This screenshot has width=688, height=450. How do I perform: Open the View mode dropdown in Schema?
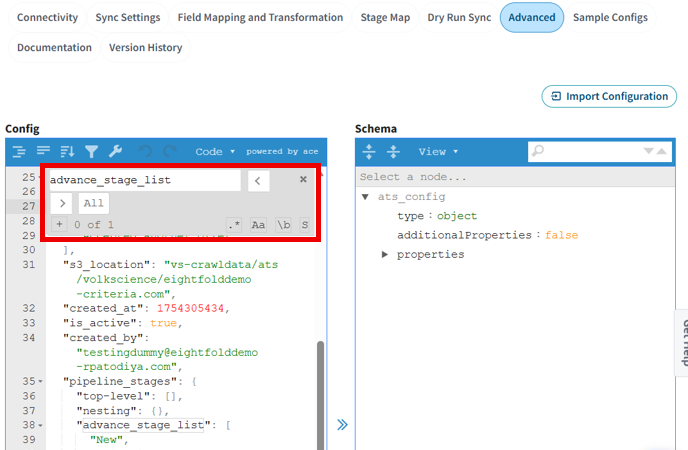438,152
